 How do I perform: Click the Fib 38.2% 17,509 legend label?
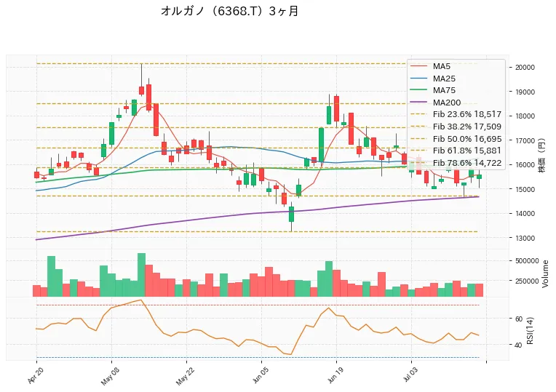pyautogui.click(x=467, y=127)
